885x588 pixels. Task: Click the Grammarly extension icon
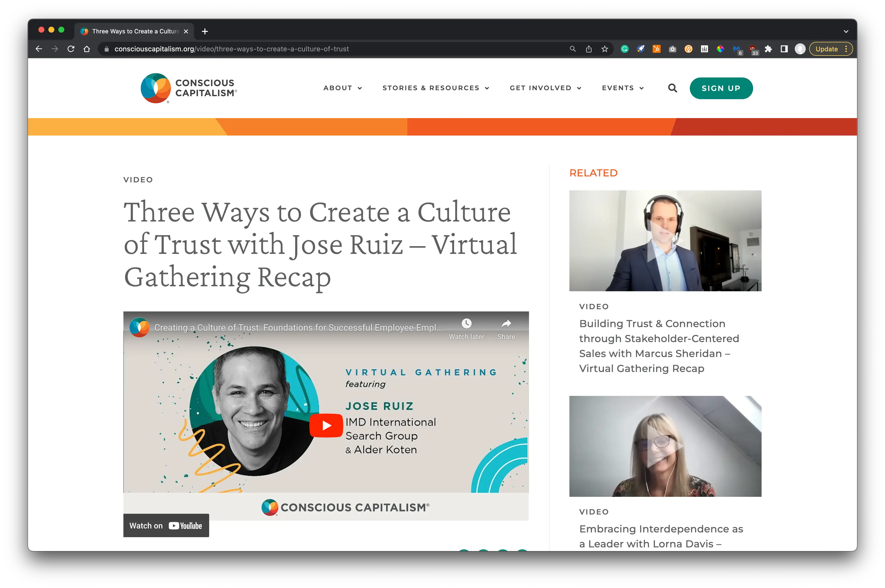tap(625, 49)
